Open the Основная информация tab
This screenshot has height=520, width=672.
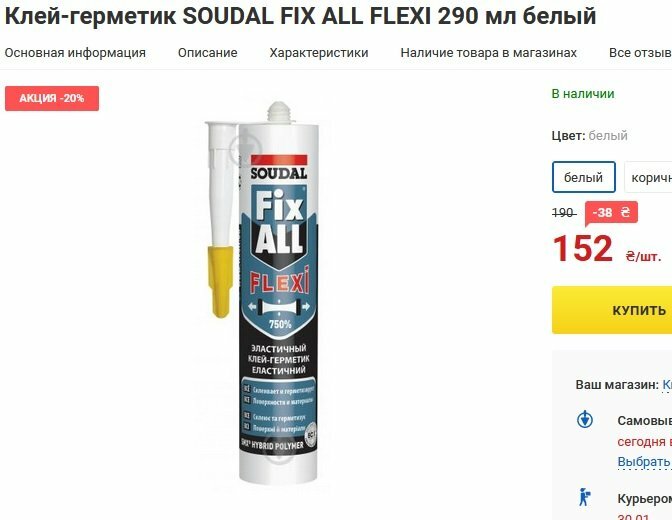pos(75,53)
